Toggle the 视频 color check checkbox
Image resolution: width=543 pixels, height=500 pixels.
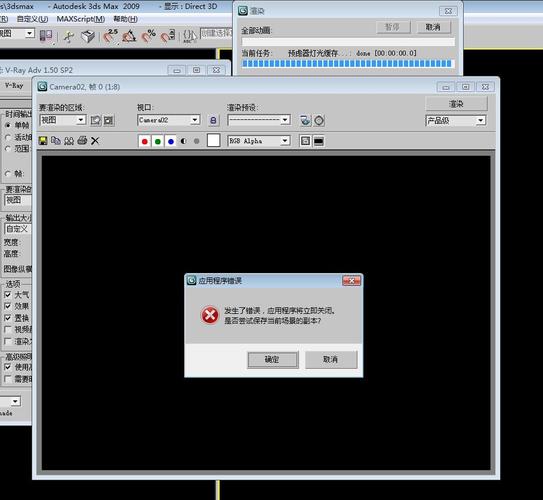(8, 330)
